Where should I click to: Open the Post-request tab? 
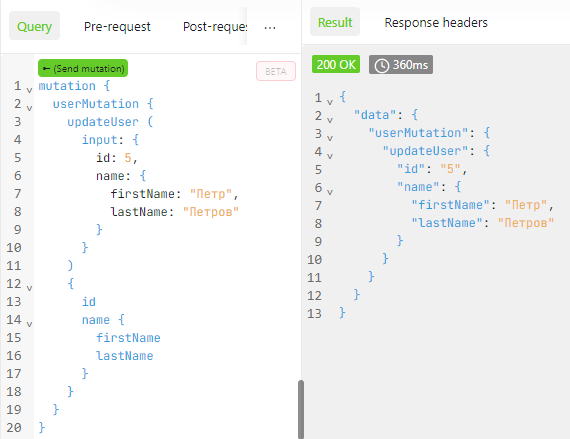(x=215, y=27)
